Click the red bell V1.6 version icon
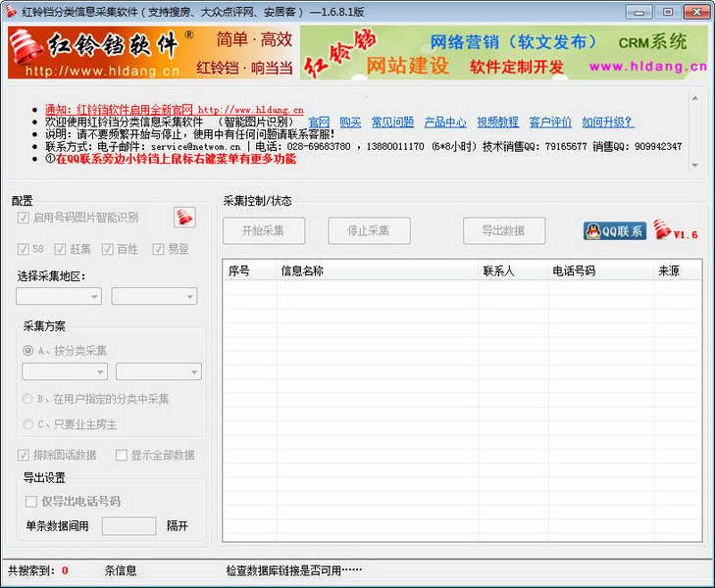Viewport: 715px width, 588px height. tap(676, 230)
